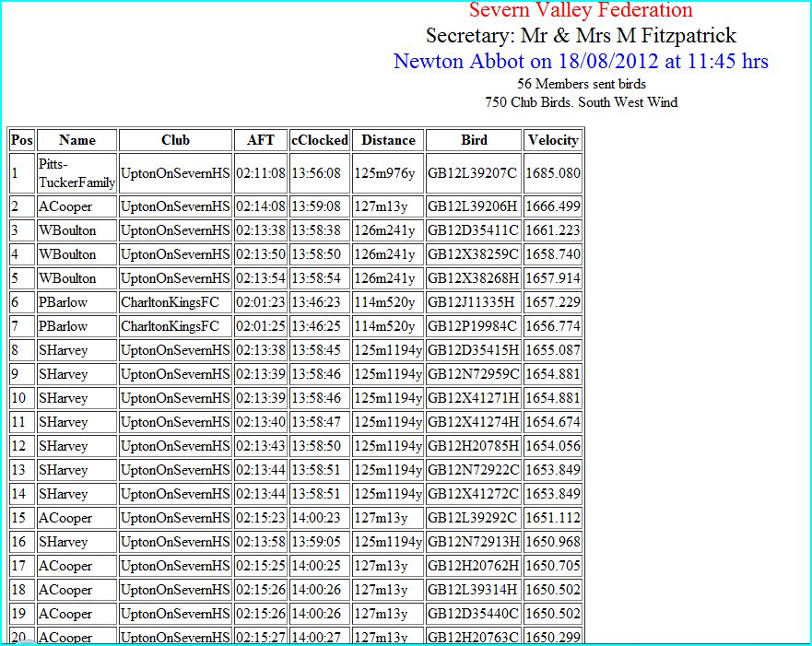The image size is (812, 646).
Task: Click velocity 1650.968
Action: click(553, 542)
